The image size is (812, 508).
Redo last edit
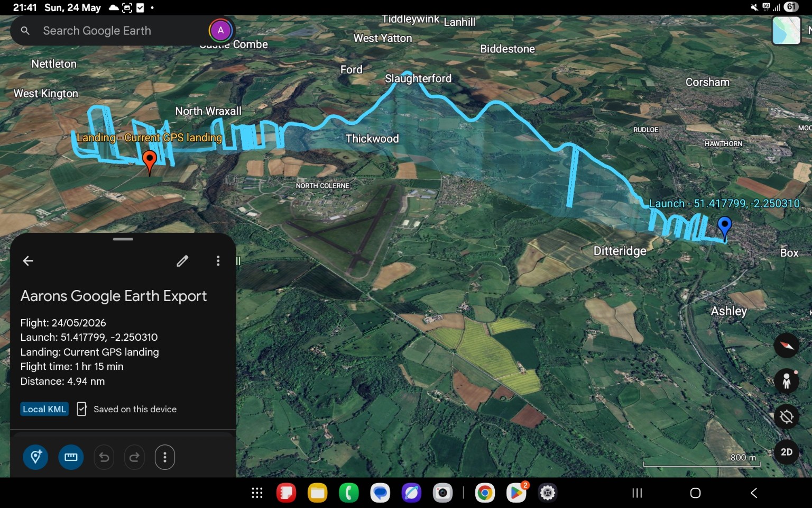[x=134, y=457]
